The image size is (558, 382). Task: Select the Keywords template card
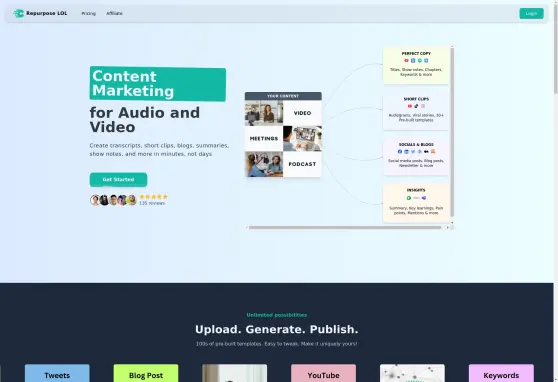[x=501, y=373]
